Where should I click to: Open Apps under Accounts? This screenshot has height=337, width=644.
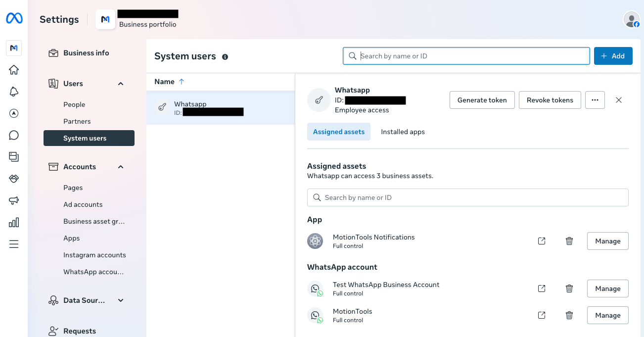(x=89, y=238)
